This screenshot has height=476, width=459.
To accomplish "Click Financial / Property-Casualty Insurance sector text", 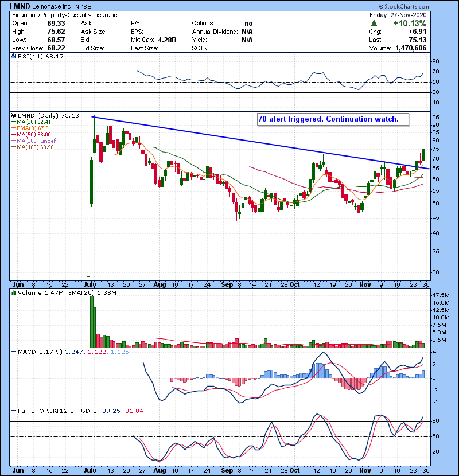I will (66, 15).
